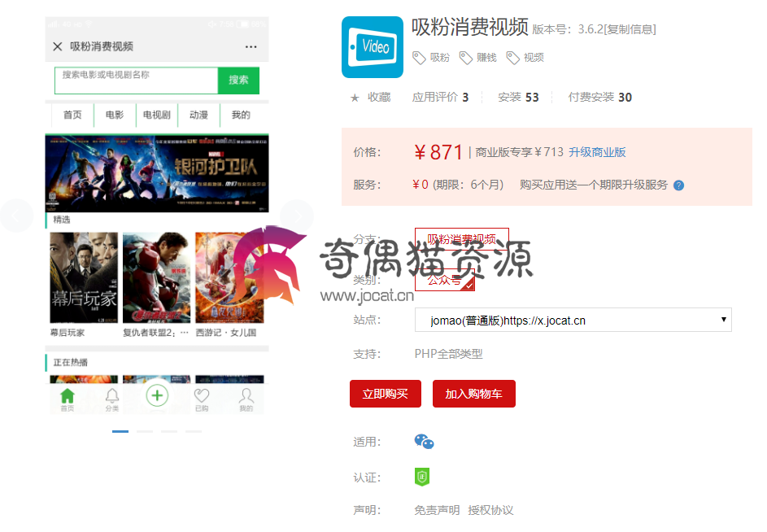Viewport: 767px width, 532px height.
Task: Select the fourth carousel indicator dash
Action: point(194,431)
